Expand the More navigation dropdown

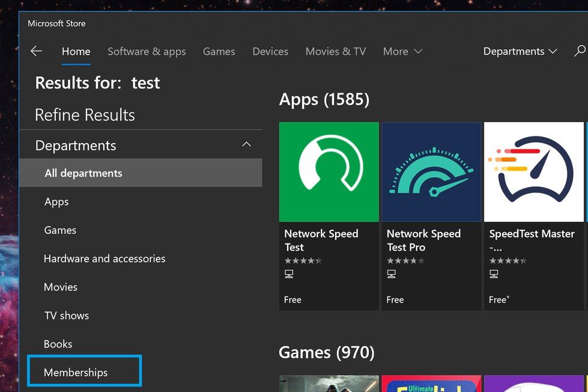pyautogui.click(x=402, y=52)
